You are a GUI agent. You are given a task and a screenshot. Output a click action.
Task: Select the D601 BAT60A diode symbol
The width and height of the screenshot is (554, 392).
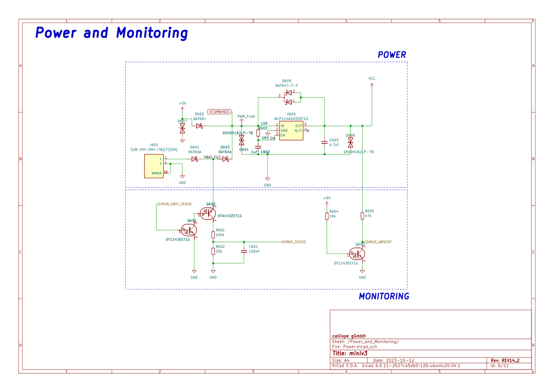click(x=194, y=159)
